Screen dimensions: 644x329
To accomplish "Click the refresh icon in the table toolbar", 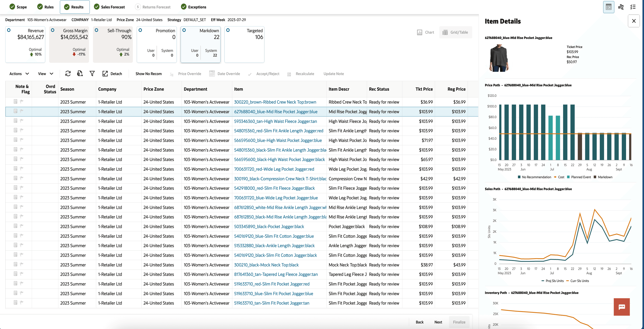I will coord(68,73).
